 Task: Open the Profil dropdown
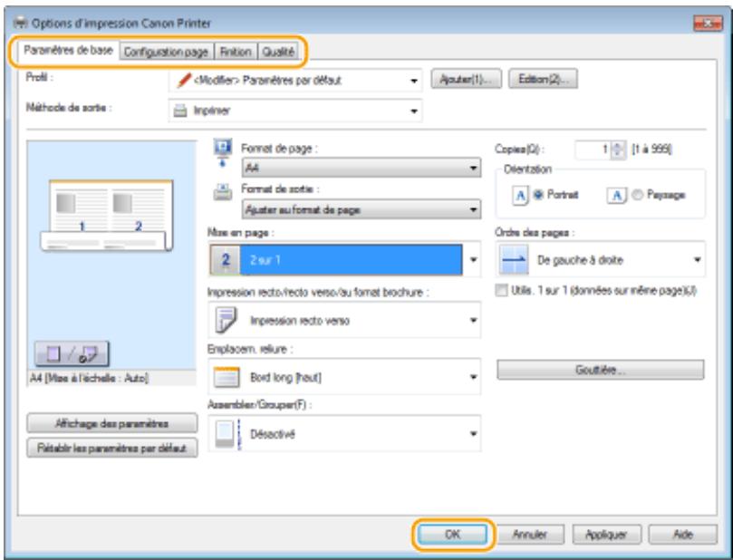click(295, 81)
